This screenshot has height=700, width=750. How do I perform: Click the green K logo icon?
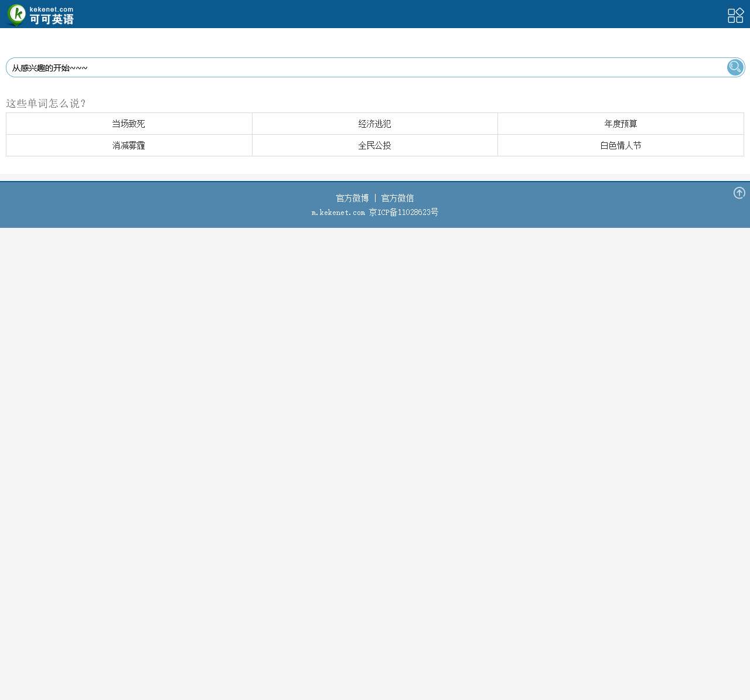[x=16, y=15]
